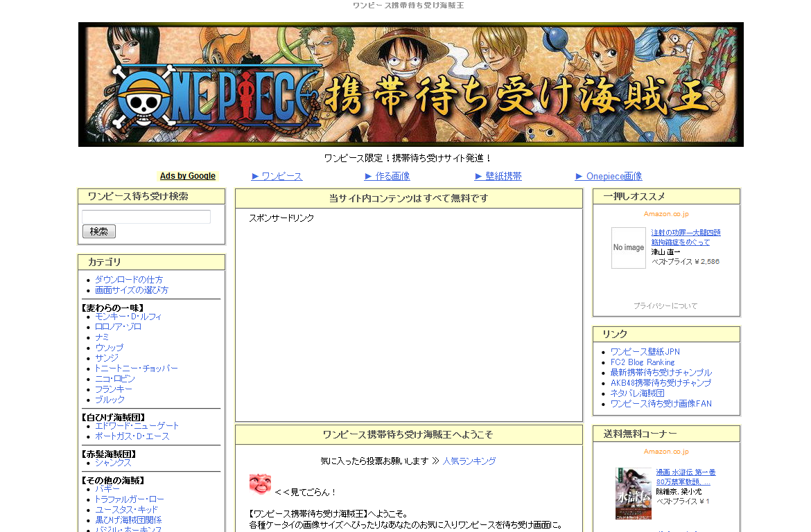Click the カテゴリ section heading
The image size is (811, 532).
click(x=105, y=262)
